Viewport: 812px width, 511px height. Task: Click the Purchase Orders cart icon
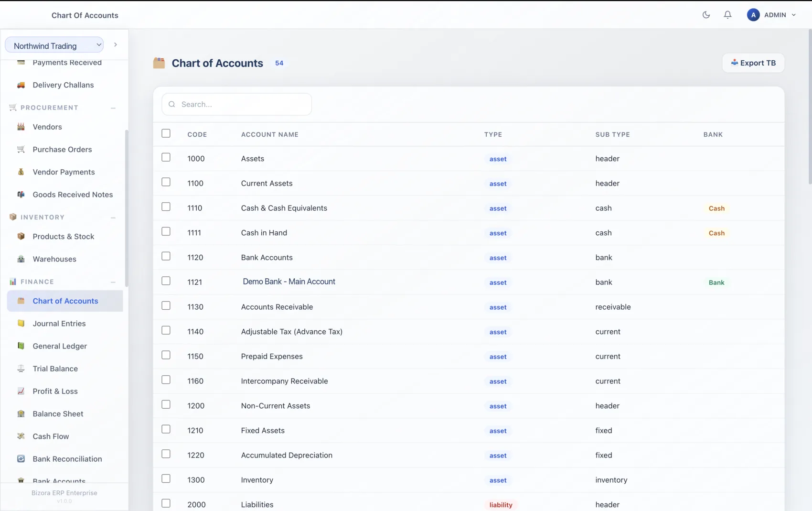tap(21, 149)
